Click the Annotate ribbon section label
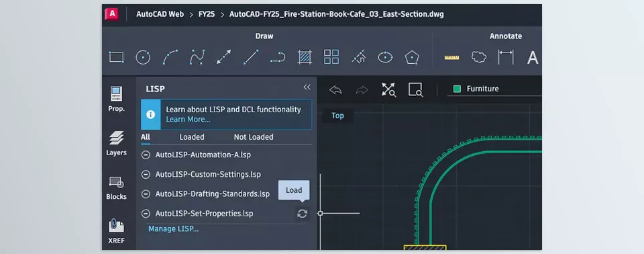This screenshot has width=644, height=254. click(506, 36)
